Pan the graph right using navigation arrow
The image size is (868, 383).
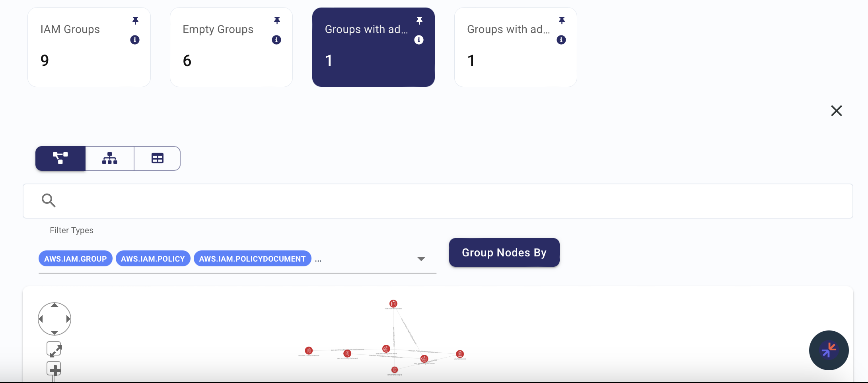coord(68,319)
